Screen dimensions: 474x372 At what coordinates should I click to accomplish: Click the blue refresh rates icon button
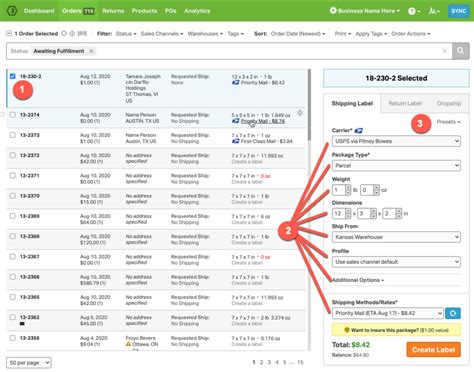453,313
